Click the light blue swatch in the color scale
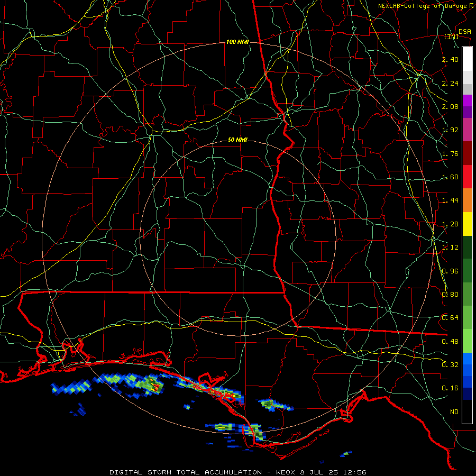The image size is (476, 476). (x=467, y=359)
